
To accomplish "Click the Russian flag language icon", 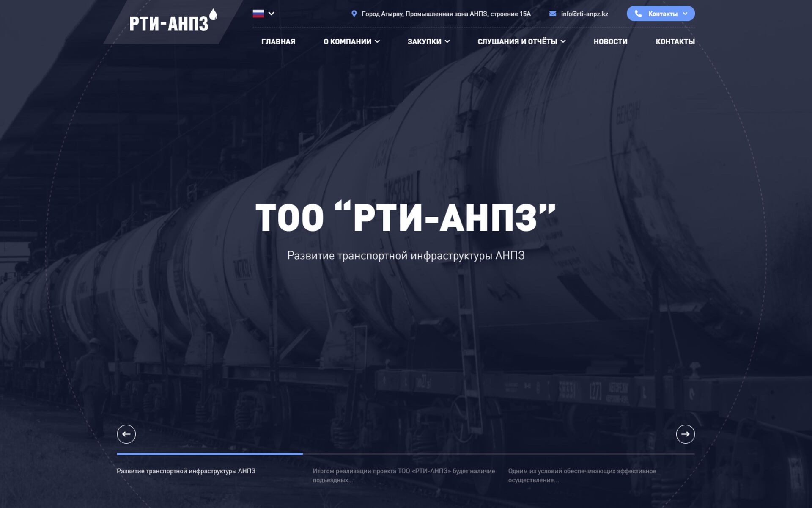I will pyautogui.click(x=258, y=13).
